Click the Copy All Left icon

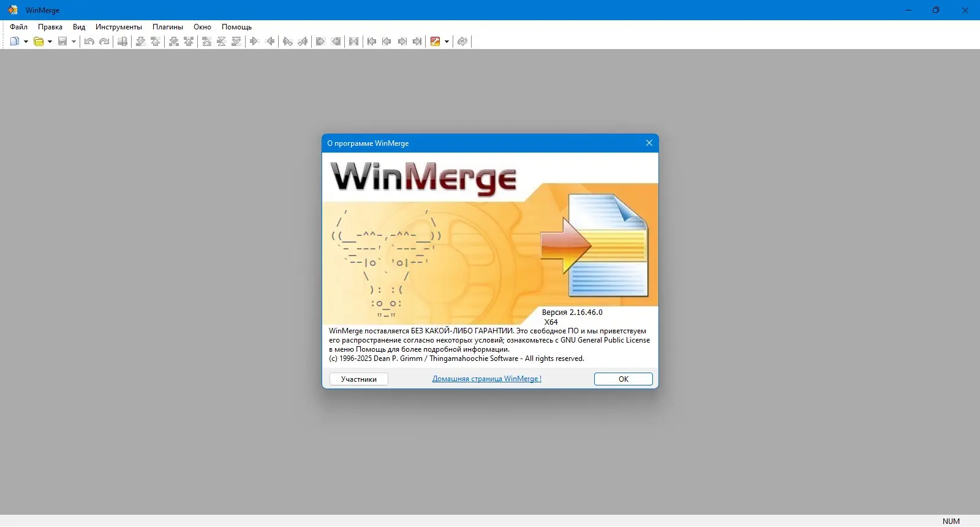(x=336, y=42)
